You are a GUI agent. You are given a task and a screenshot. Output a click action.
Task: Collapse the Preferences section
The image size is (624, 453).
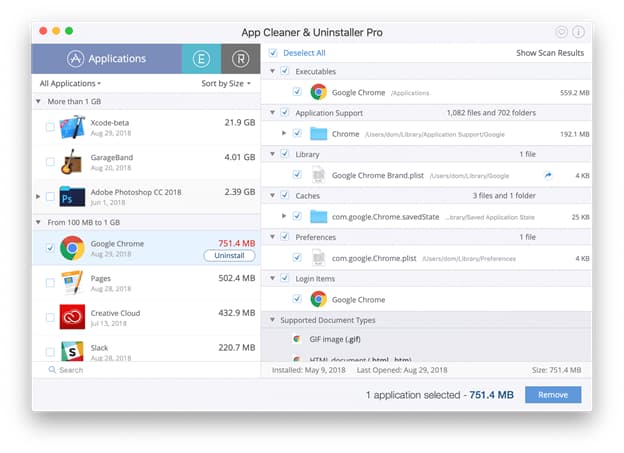pyautogui.click(x=273, y=237)
